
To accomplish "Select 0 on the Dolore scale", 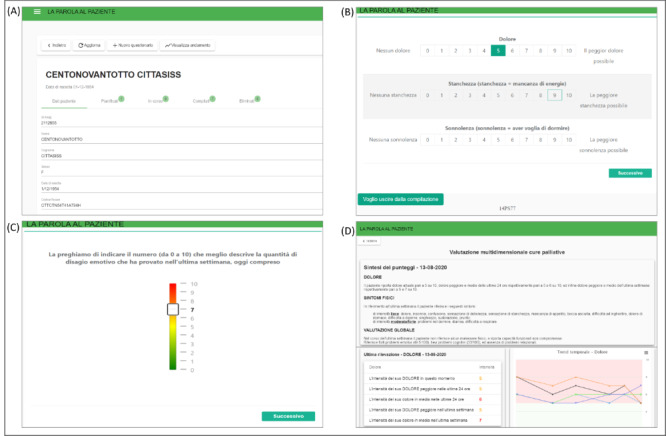I will click(427, 51).
